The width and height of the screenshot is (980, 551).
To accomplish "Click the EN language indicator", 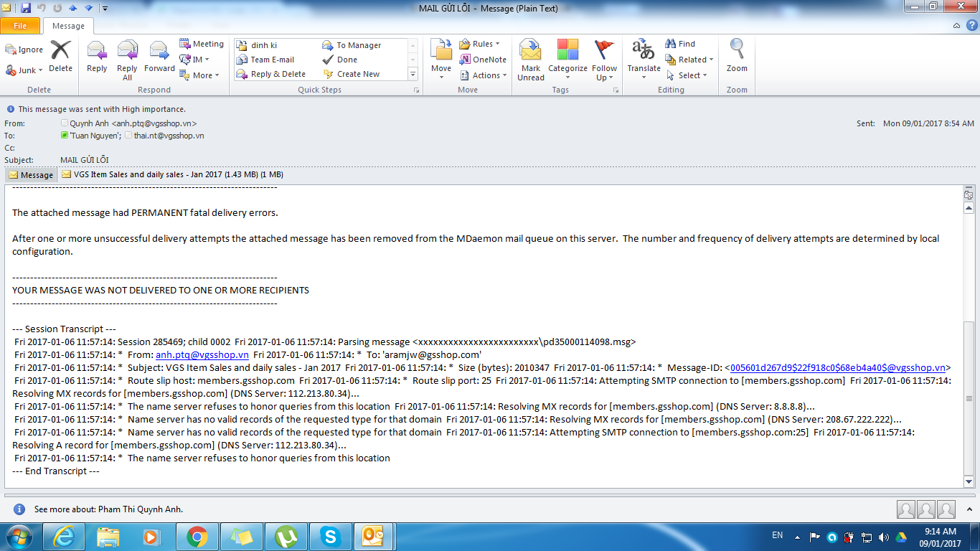I will 777,535.
